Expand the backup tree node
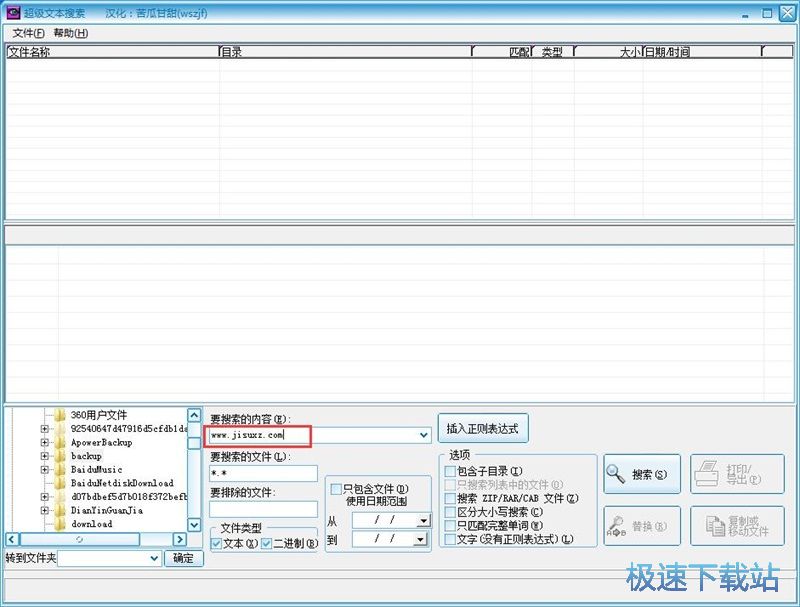This screenshot has width=800, height=607. click(x=44, y=456)
